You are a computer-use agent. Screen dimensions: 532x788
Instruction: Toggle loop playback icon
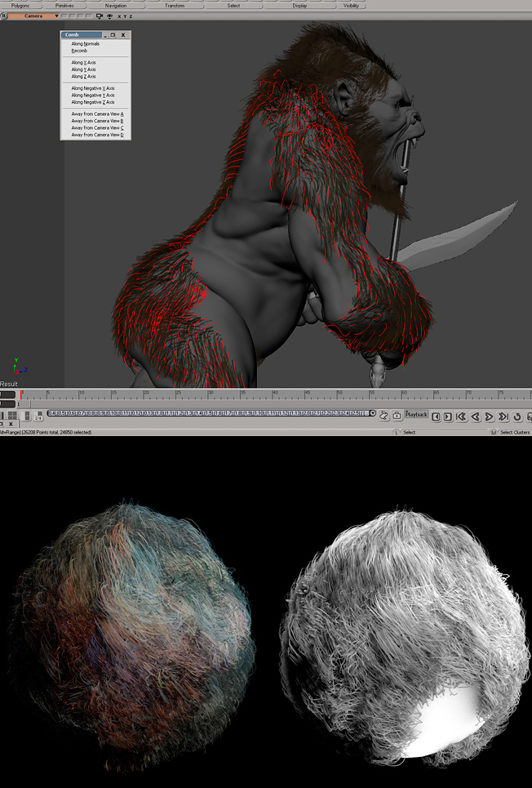click(517, 416)
